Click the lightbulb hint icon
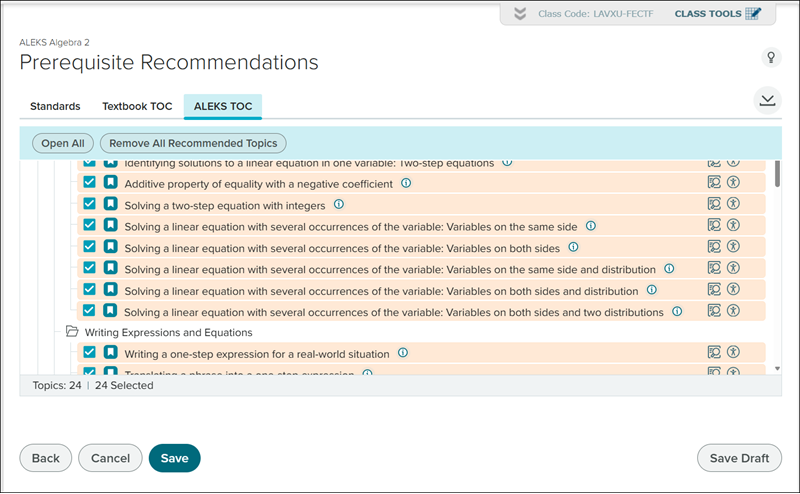This screenshot has width=800, height=494. [x=770, y=57]
